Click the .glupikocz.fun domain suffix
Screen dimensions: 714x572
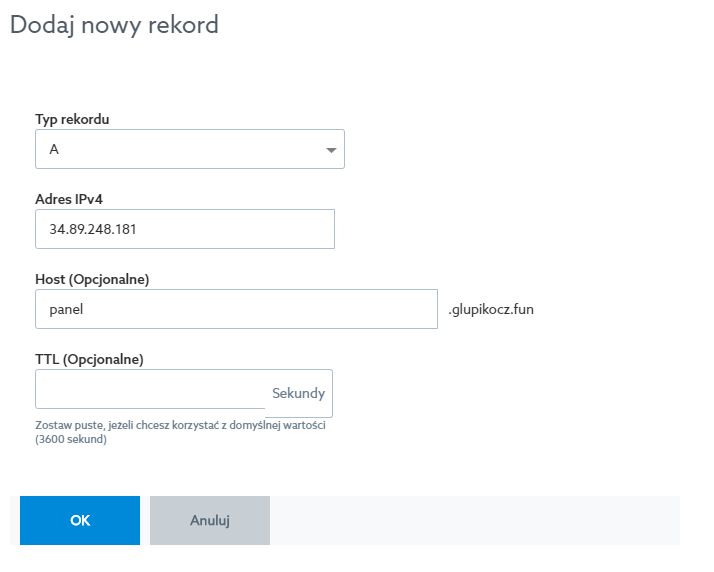pos(491,310)
